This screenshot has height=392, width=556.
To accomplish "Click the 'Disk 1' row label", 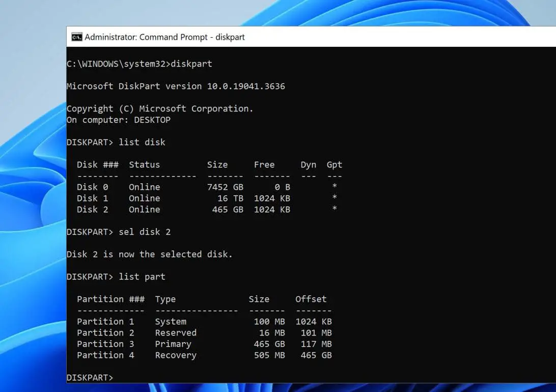I will click(x=92, y=198).
